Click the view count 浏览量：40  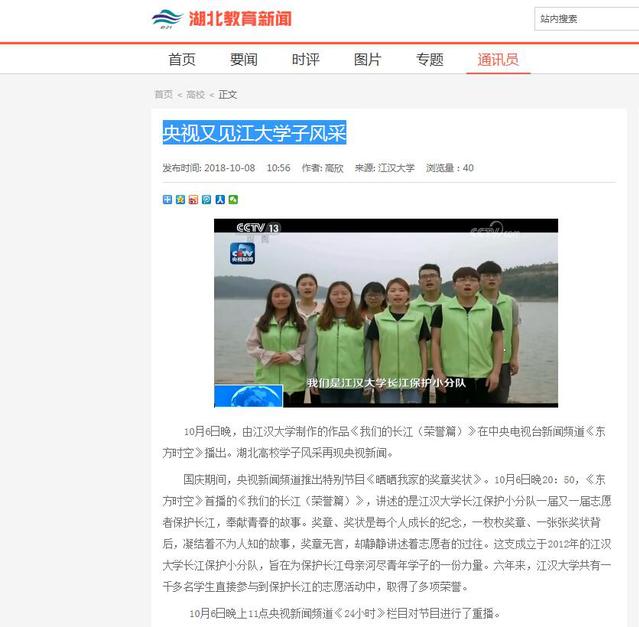click(x=450, y=168)
